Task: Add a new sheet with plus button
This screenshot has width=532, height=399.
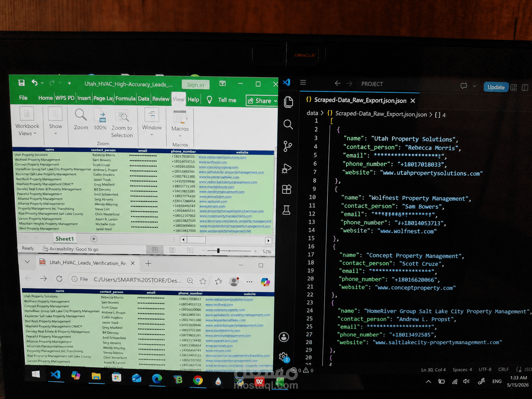Action: (x=94, y=239)
